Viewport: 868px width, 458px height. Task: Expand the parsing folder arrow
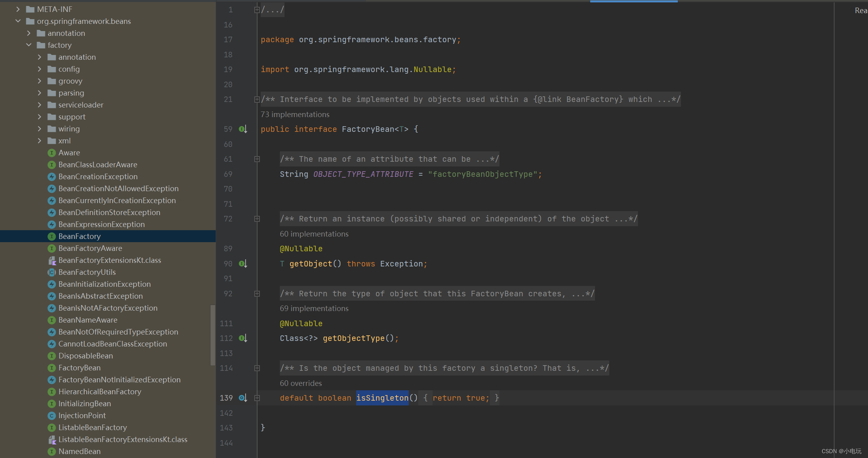tap(39, 93)
